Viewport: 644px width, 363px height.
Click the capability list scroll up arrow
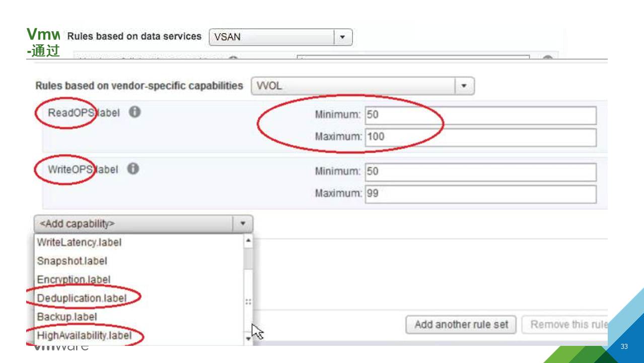tap(248, 240)
